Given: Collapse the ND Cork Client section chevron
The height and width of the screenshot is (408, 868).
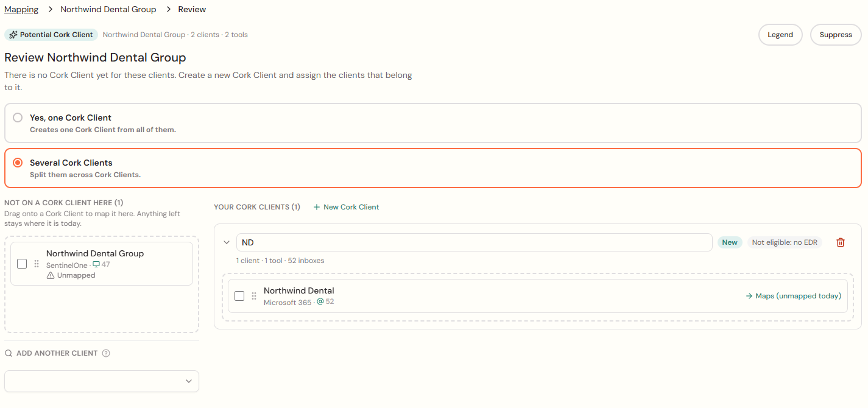Looking at the screenshot, I should click(227, 242).
